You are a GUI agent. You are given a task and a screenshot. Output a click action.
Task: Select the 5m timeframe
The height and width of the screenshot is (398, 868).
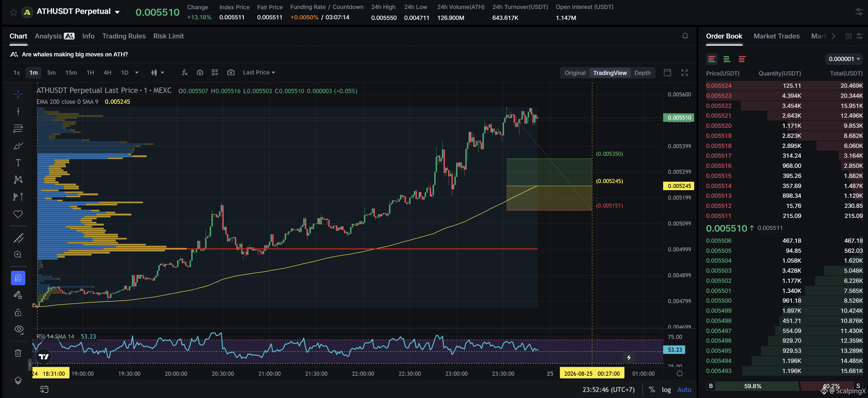tap(51, 72)
